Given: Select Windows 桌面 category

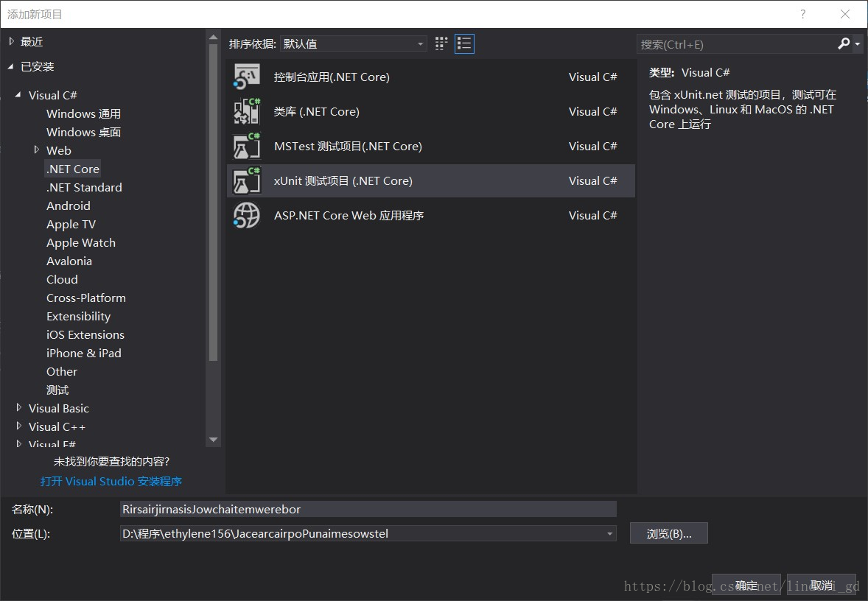Looking at the screenshot, I should point(83,132).
